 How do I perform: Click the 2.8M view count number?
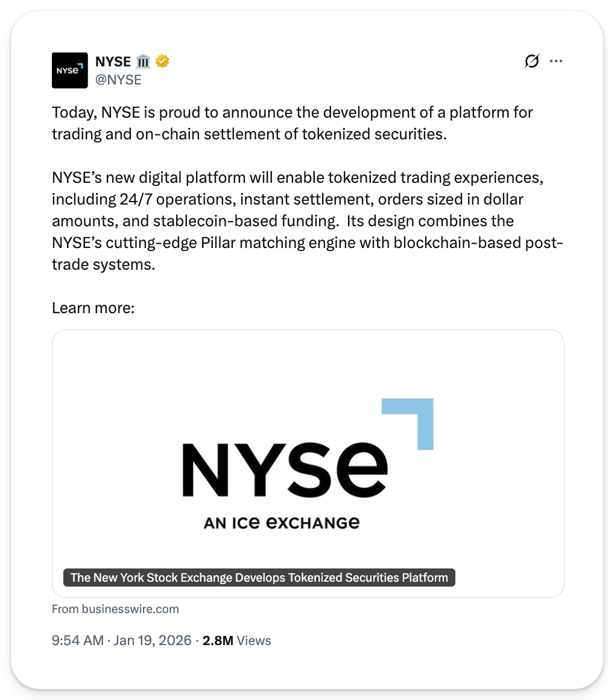pos(218,641)
